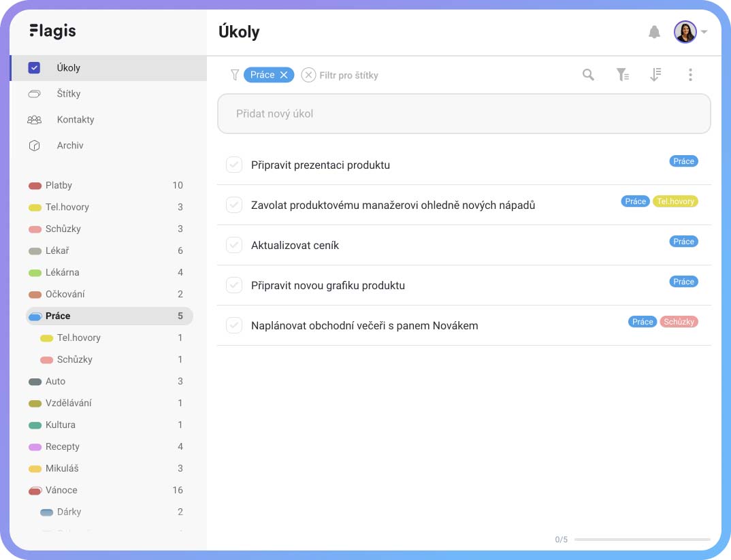Screen dimensions: 731x560
Task: Click the Flagis logo
Action: click(52, 31)
